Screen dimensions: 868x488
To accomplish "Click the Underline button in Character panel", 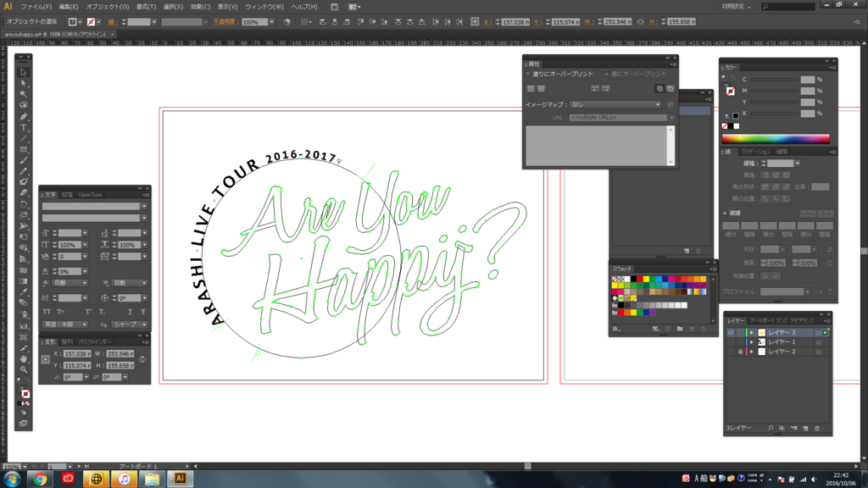I will click(130, 312).
